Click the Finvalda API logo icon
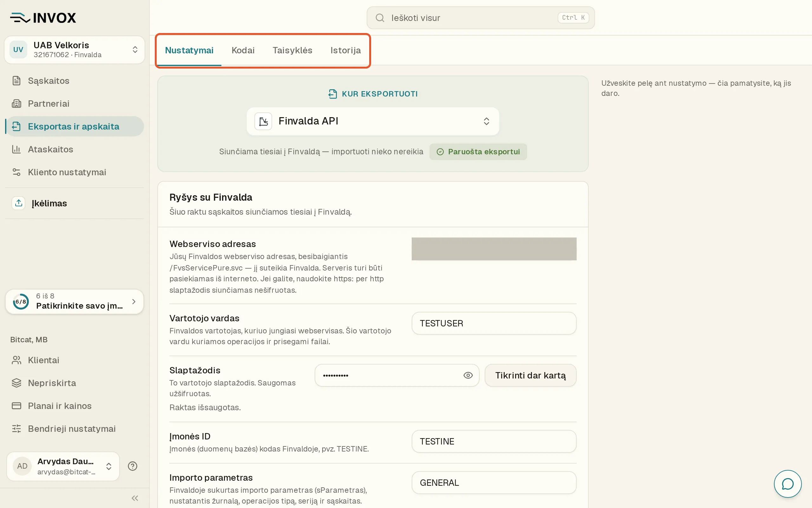 263,121
